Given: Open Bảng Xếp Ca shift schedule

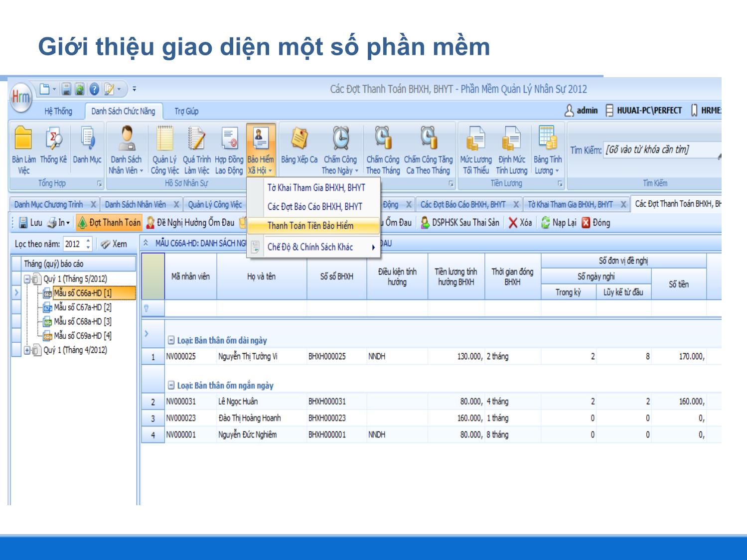Looking at the screenshot, I should (299, 144).
